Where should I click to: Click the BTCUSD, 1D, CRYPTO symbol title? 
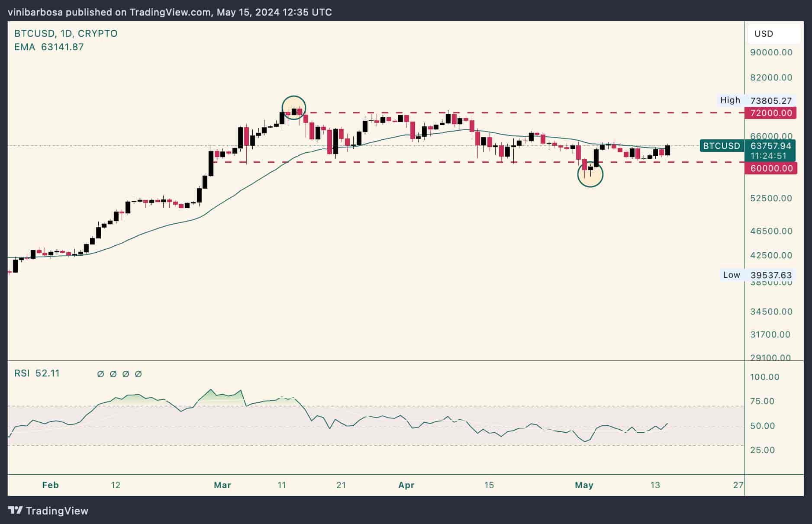tap(66, 34)
